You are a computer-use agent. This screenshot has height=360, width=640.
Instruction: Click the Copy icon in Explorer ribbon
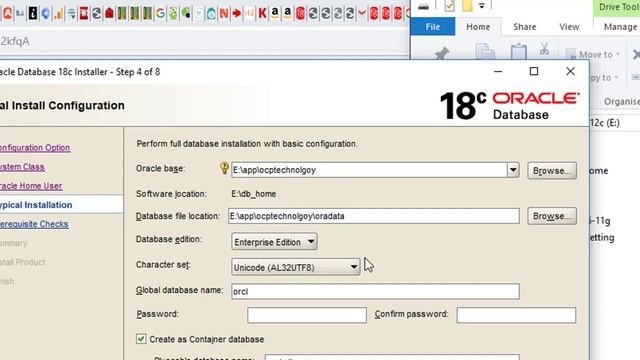485,52
